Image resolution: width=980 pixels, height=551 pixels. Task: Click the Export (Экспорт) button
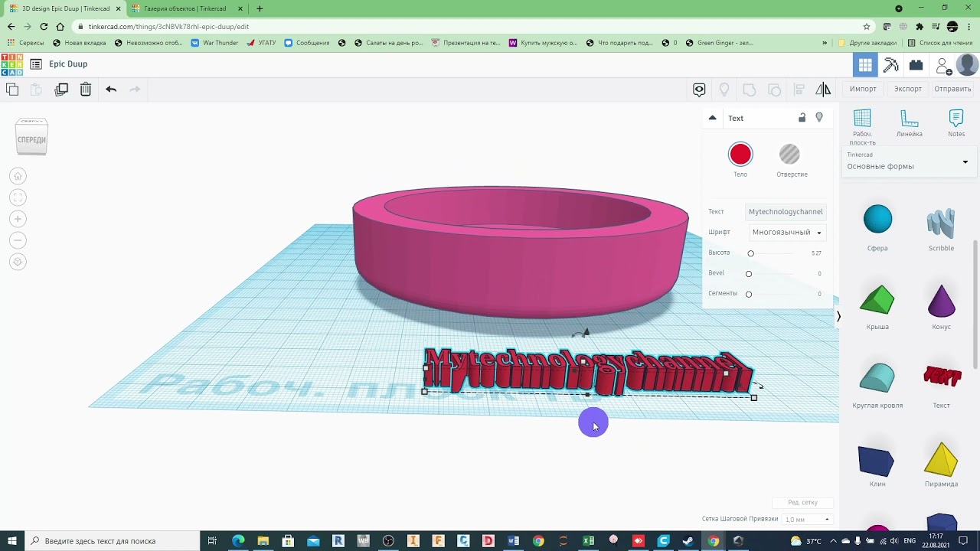(908, 89)
